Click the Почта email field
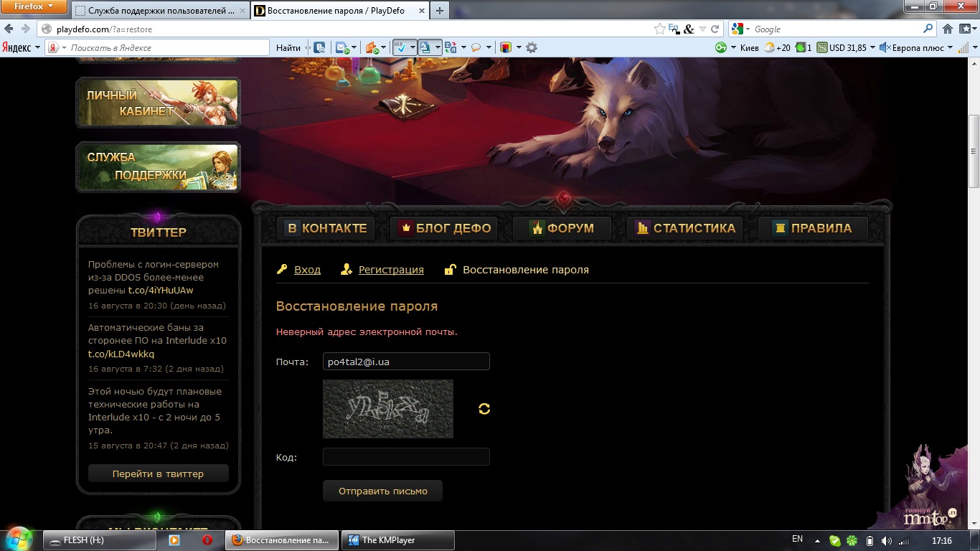This screenshot has height=551, width=980. coord(406,362)
